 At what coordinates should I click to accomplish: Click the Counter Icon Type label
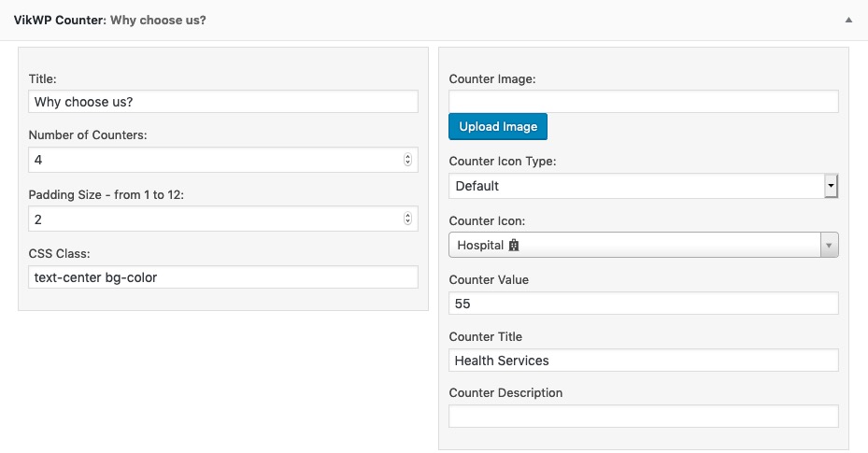pyautogui.click(x=503, y=161)
